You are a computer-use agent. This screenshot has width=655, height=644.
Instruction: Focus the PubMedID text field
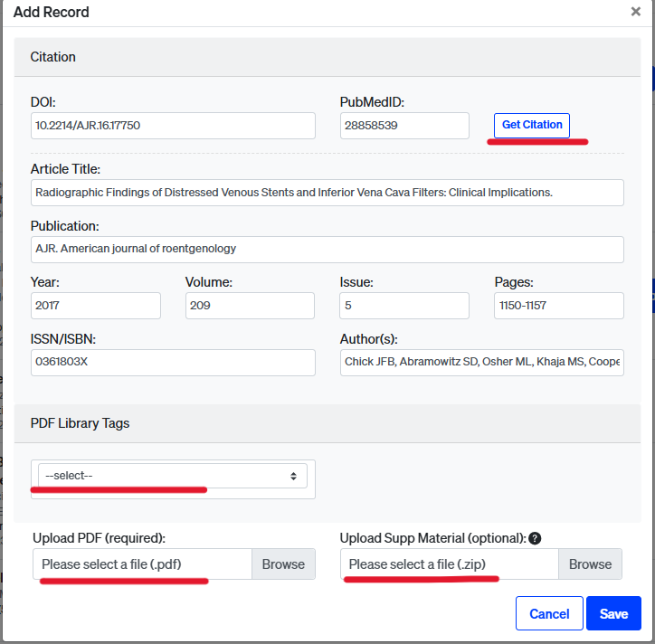tap(404, 126)
